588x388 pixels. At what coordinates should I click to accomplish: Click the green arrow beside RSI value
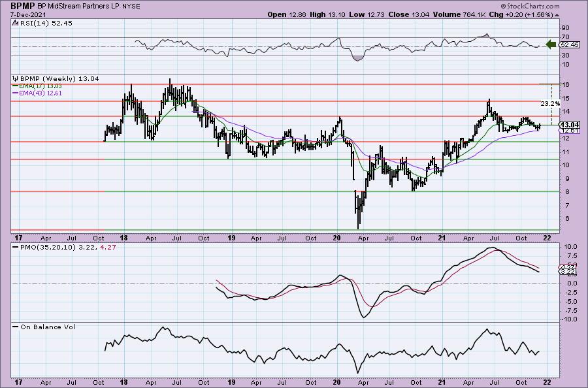tap(551, 44)
